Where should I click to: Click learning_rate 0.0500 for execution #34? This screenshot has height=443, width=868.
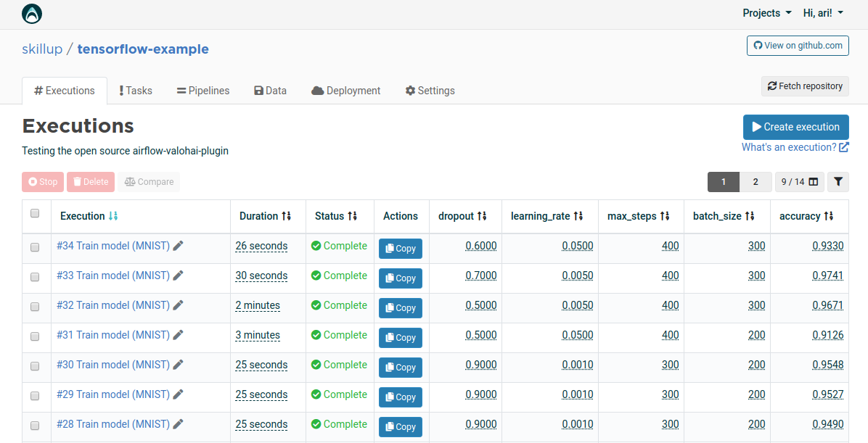(x=578, y=246)
